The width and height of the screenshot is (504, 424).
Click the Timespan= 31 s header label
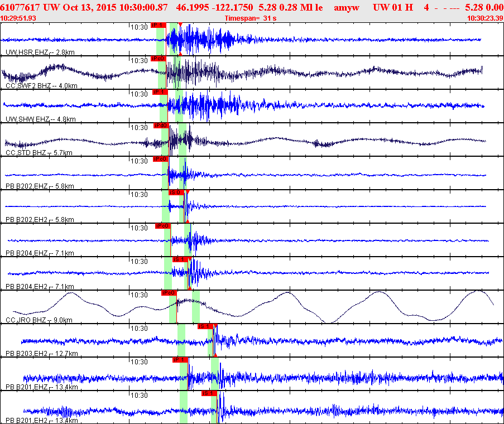pos(251,18)
